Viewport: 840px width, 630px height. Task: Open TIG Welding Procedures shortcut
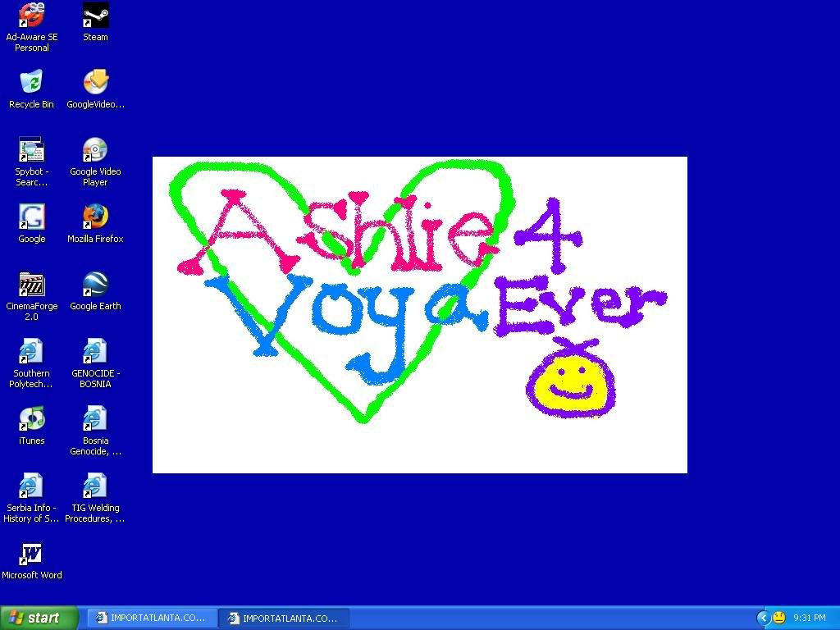(x=95, y=486)
